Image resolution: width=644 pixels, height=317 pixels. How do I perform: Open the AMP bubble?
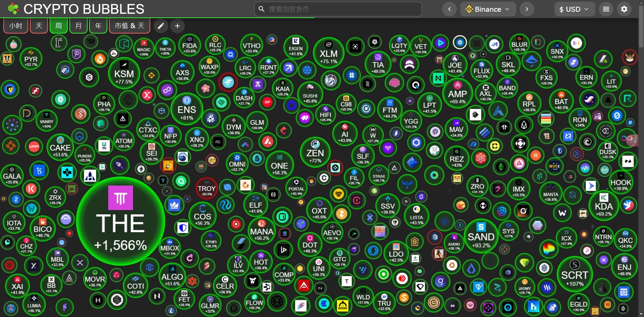pyautogui.click(x=458, y=93)
